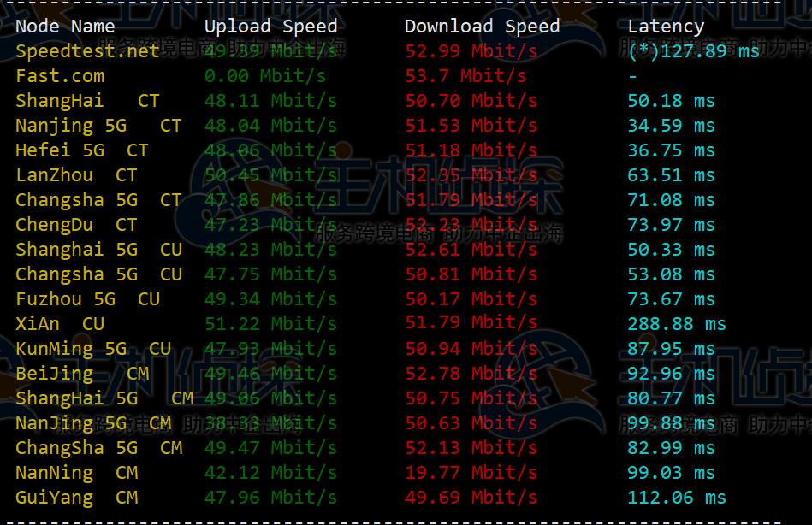The width and height of the screenshot is (812, 525).
Task: Click BeiJing CM download 52.78 Mbit/s
Action: point(471,374)
